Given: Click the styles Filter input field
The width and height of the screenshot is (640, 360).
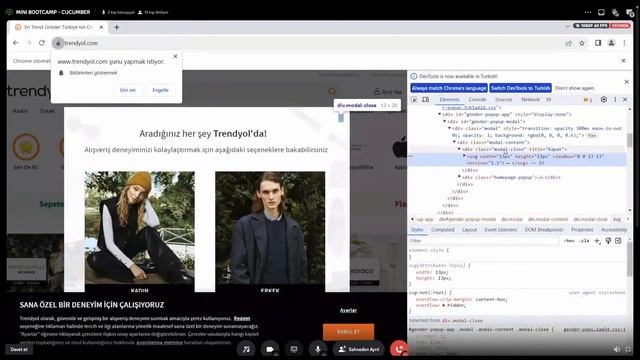Looking at the screenshot, I should click(x=484, y=241).
